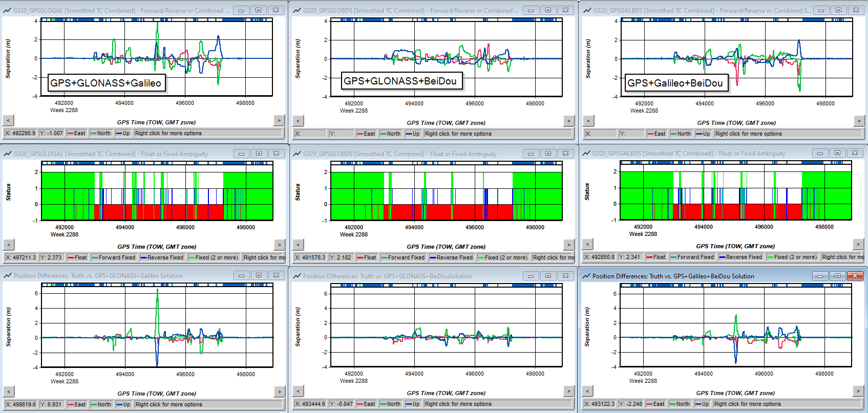The height and width of the screenshot is (413, 868).
Task: Pan left in GPSGLOBDS Forward/Reverse plot
Action: click(298, 121)
